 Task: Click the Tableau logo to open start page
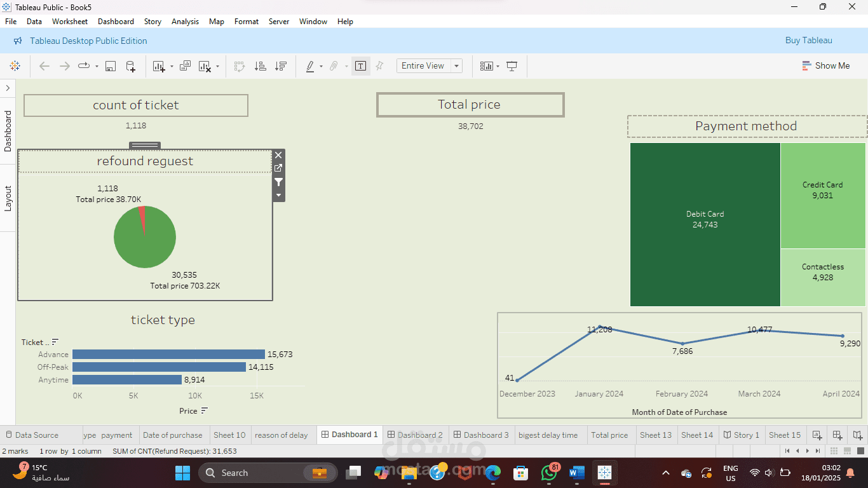[15, 65]
